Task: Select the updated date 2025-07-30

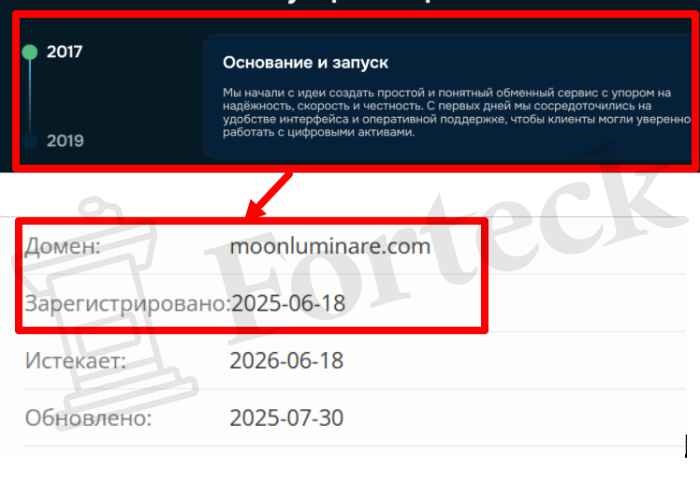Action: point(287,418)
